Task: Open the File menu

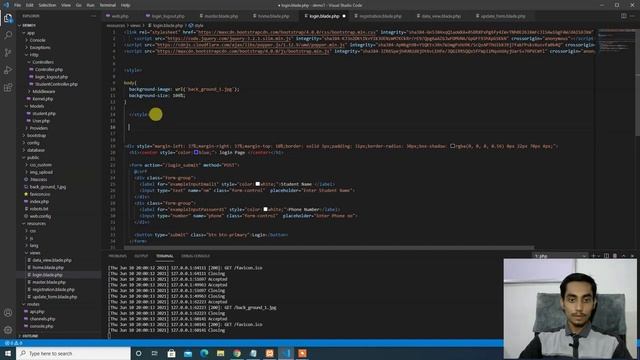Action: pyautogui.click(x=18, y=5)
